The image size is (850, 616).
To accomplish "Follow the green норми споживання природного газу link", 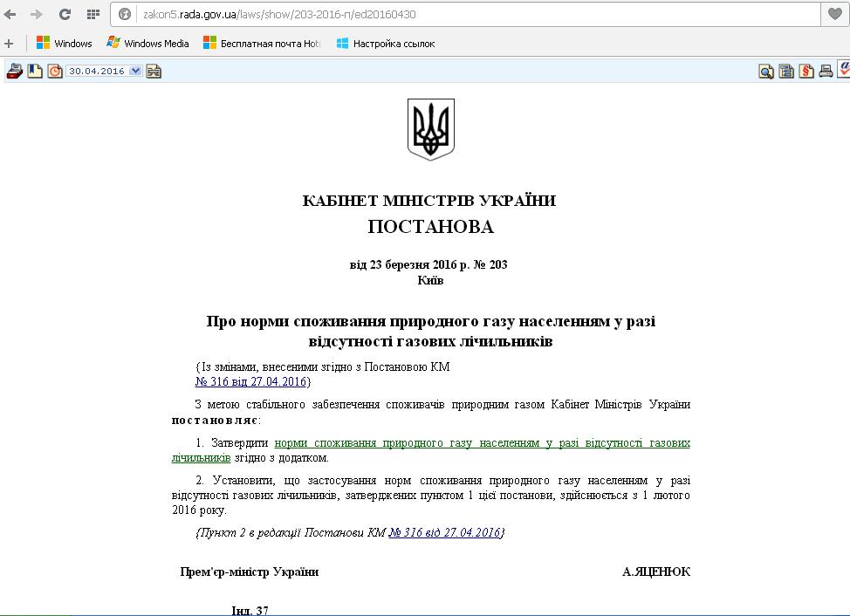I will pos(482,443).
